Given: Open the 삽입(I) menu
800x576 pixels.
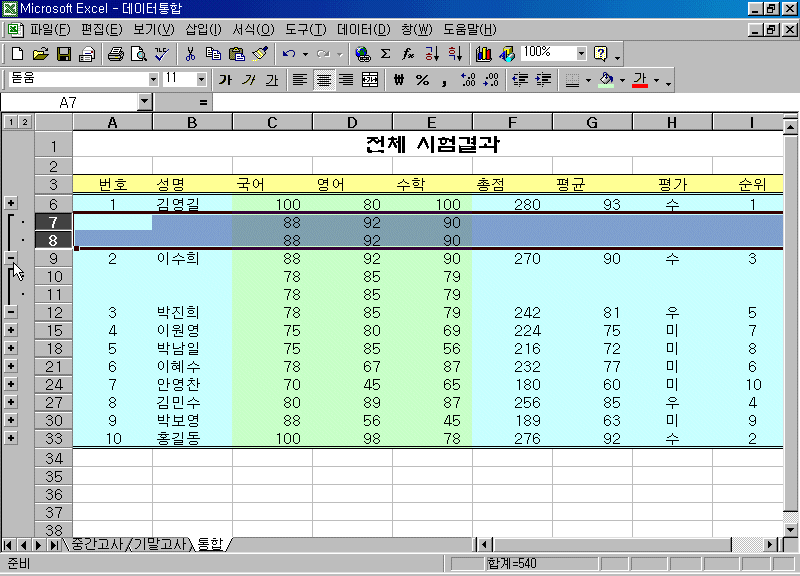Looking at the screenshot, I should (203, 30).
